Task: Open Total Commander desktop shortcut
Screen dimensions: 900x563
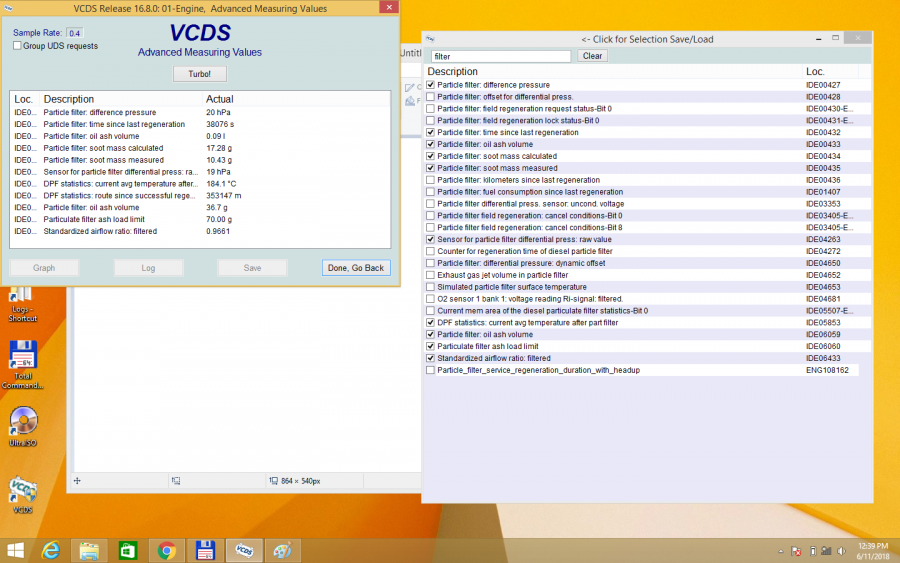Action: [22, 365]
